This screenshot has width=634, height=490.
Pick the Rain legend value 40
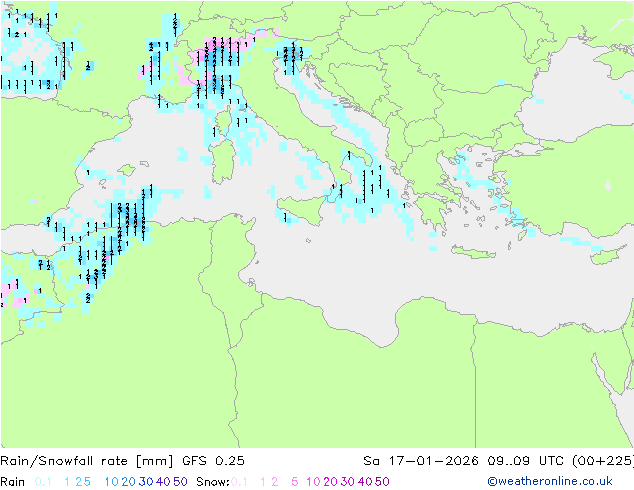(163, 482)
